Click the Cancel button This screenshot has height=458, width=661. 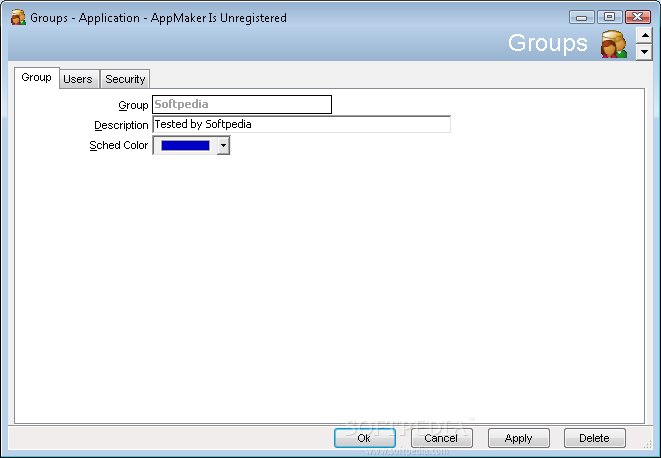coord(441,438)
